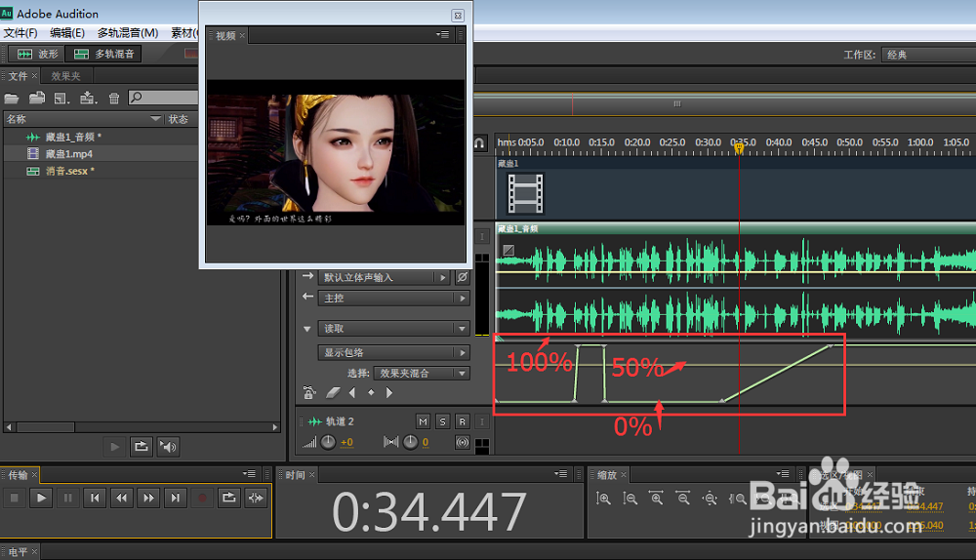
Task: Toggle Files panel loop playback icon
Action: coord(142,447)
